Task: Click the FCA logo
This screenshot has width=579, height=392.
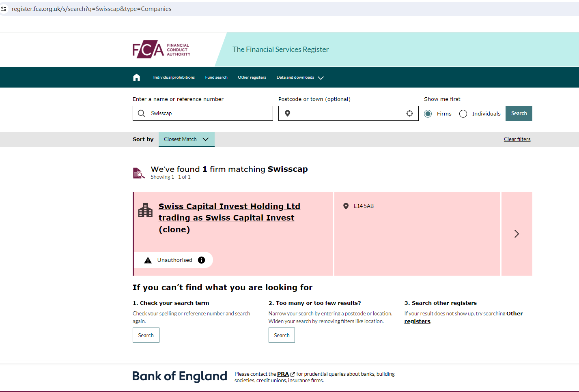Action: [x=161, y=49]
